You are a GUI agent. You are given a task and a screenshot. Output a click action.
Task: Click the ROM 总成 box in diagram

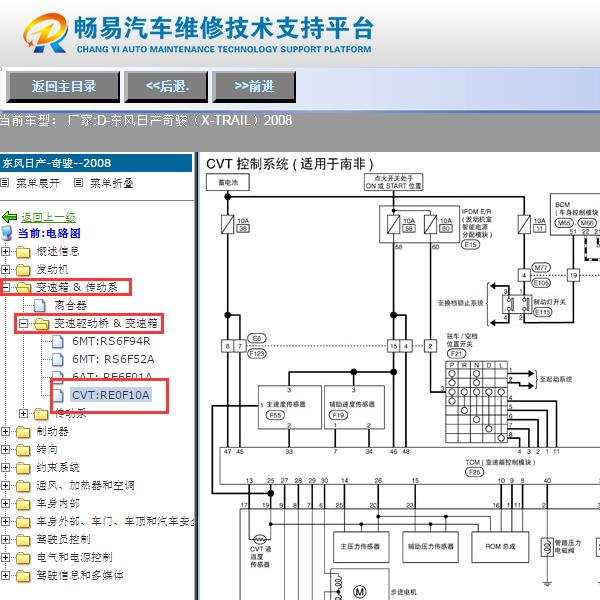click(500, 547)
